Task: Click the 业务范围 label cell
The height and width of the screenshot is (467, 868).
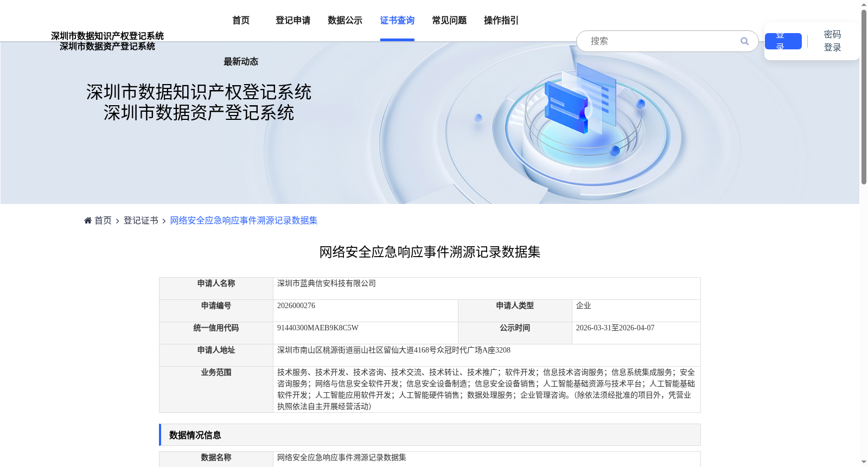Action: click(x=216, y=389)
